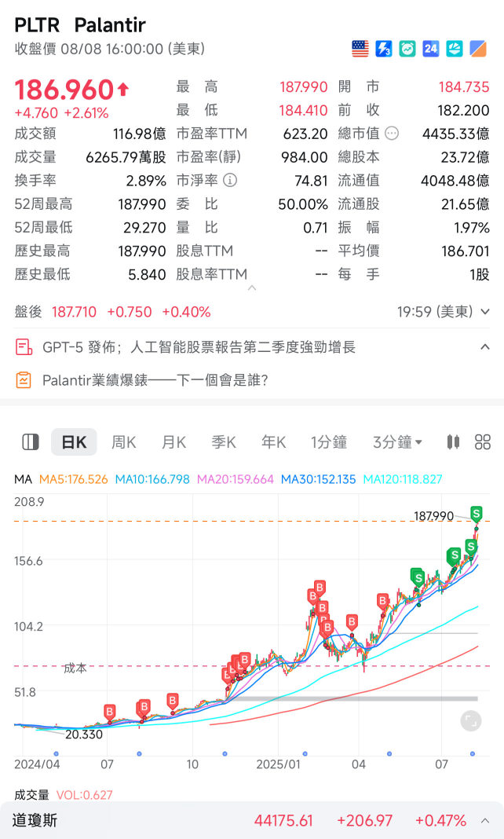The image size is (504, 839).
Task: Tap the 成交額 value 116.98億
Action: [140, 134]
